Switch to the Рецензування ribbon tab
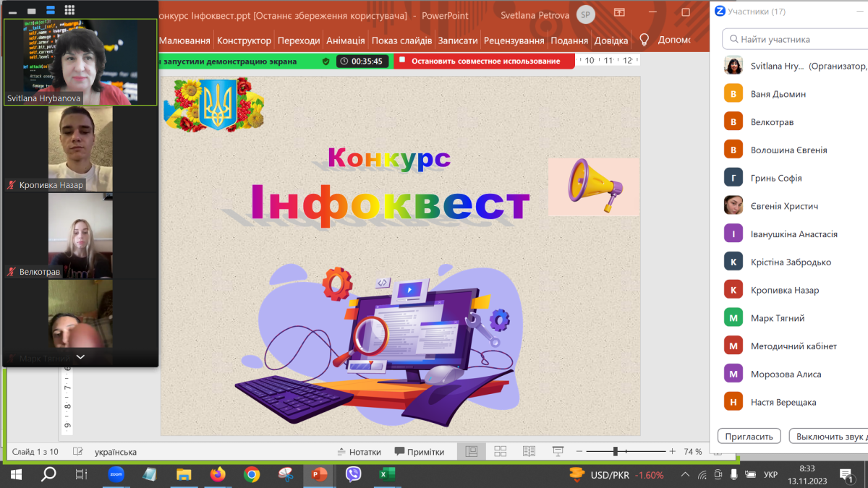 tap(514, 40)
